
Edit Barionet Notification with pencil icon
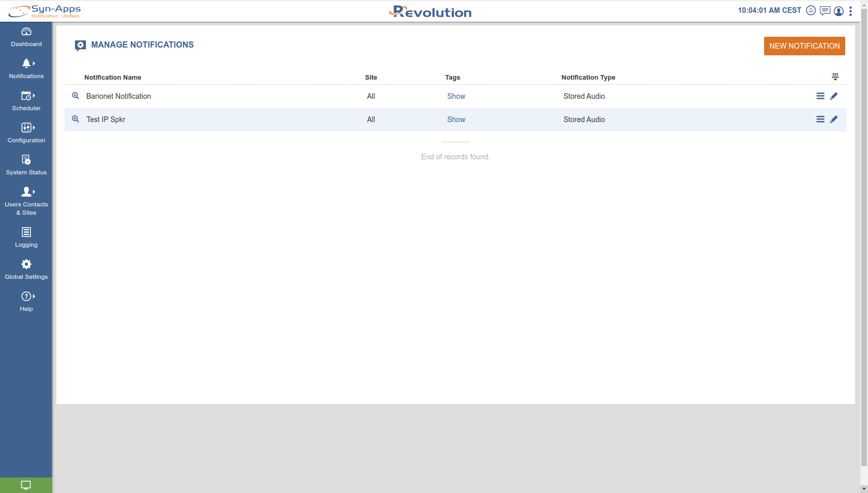[834, 96]
